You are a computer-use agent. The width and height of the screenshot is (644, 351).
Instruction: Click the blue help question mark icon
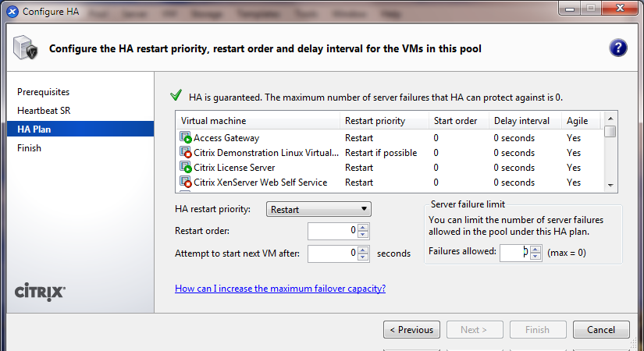(617, 48)
